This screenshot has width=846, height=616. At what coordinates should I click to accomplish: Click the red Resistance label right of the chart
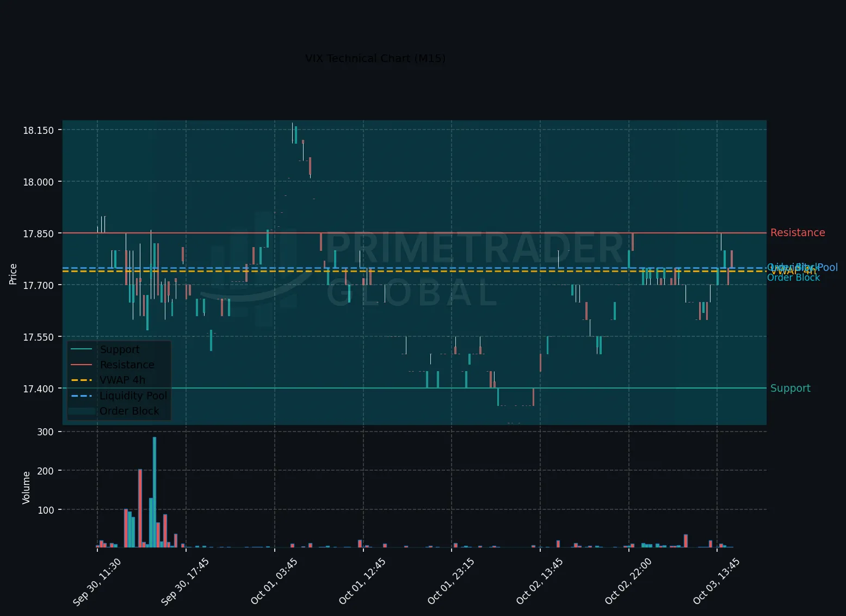pyautogui.click(x=798, y=233)
